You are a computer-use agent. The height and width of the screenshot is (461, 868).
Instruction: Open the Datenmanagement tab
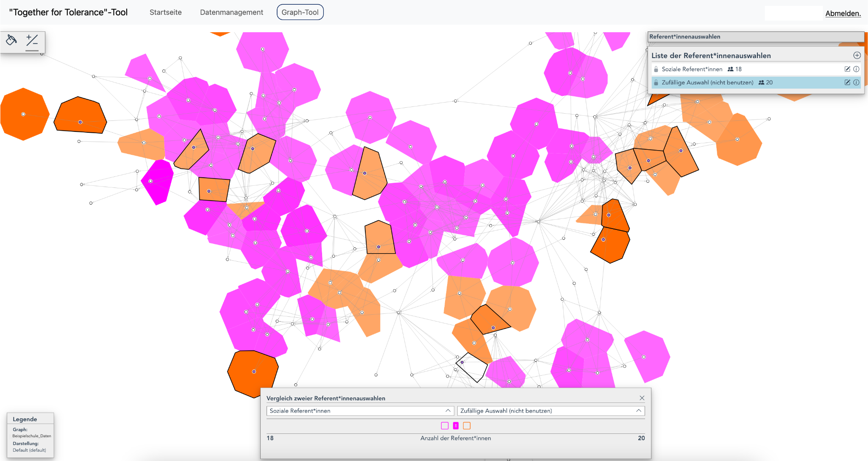point(231,12)
